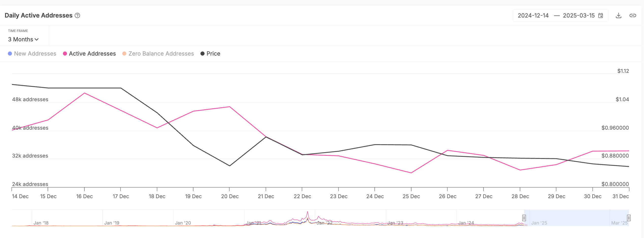Copy the chart link icon
Screen dimensions: 644x238
point(633,15)
